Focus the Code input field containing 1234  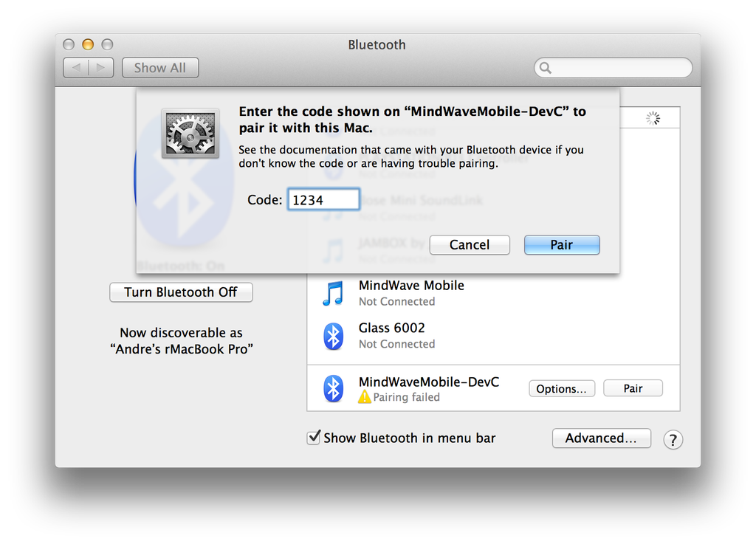click(x=323, y=199)
